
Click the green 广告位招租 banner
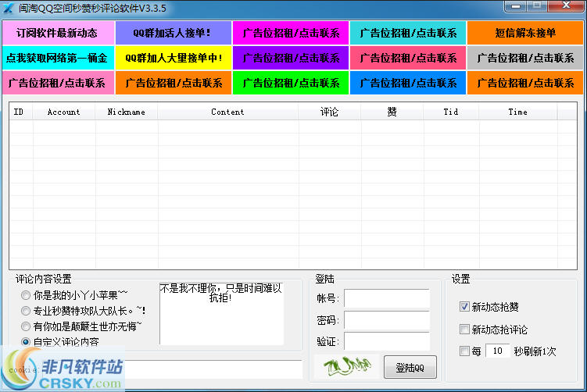coord(291,83)
